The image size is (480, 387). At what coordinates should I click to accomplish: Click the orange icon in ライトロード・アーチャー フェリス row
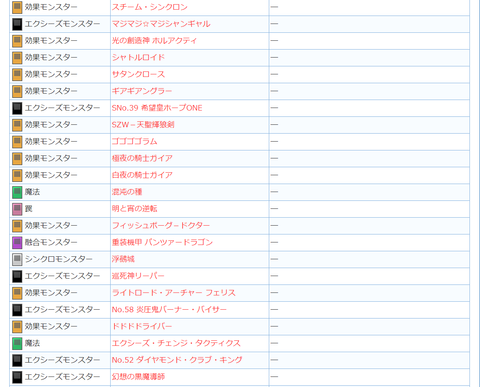click(x=17, y=293)
